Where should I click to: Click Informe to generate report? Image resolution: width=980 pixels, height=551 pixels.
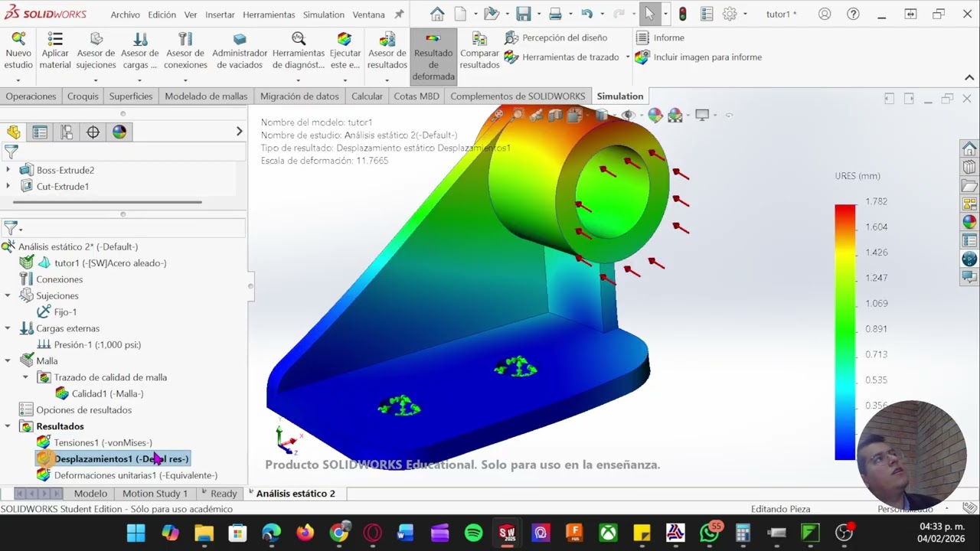660,37
